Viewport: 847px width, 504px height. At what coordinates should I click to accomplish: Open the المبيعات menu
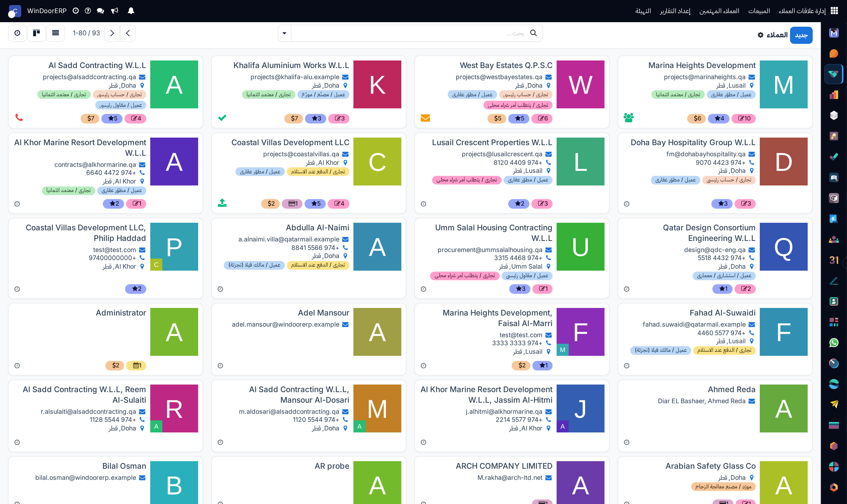coord(759,11)
